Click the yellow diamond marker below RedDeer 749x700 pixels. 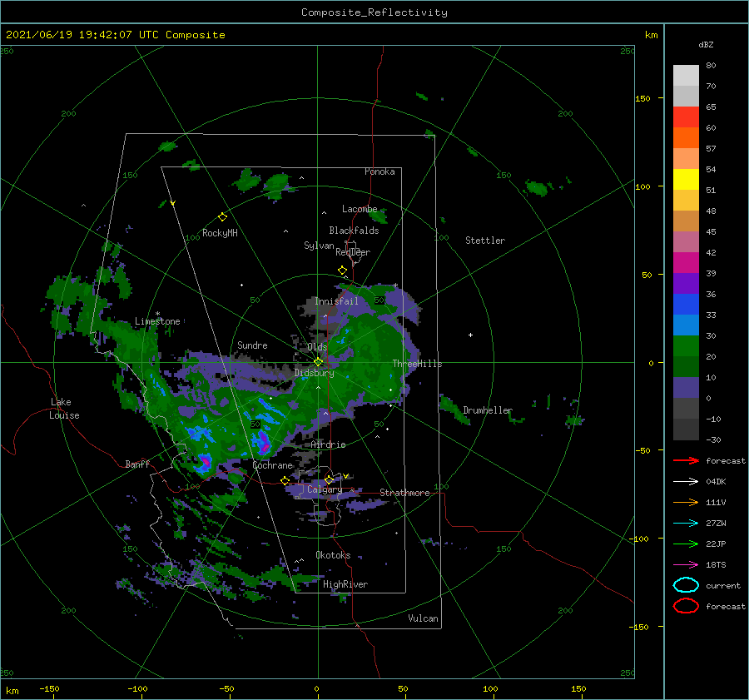point(343,270)
